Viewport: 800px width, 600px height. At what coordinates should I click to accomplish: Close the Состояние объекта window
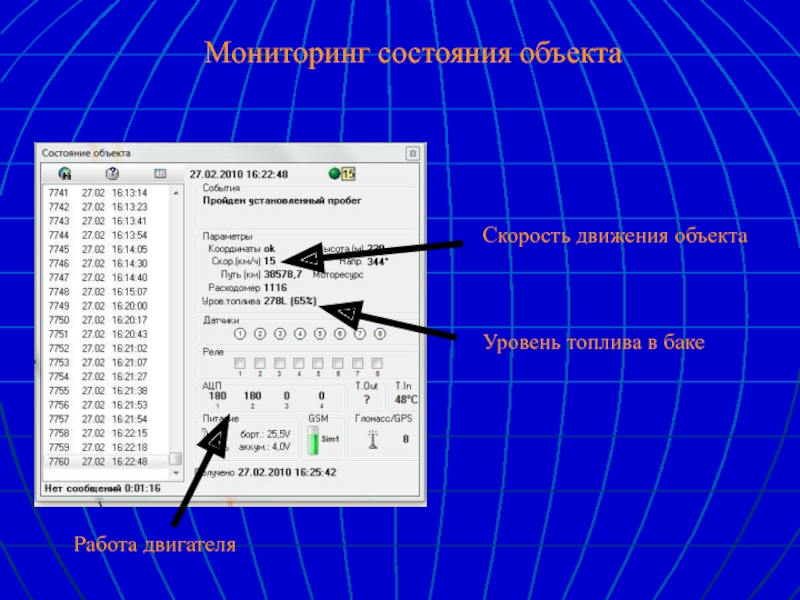pos(413,153)
